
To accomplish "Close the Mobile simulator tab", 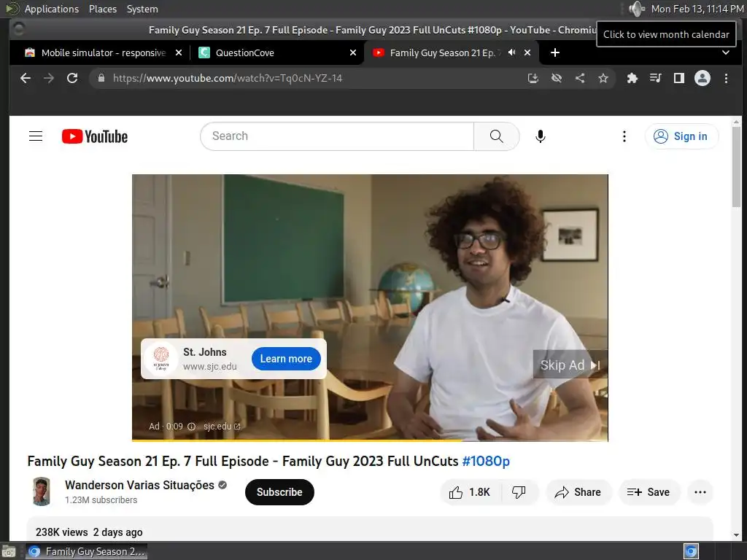I will pos(179,52).
